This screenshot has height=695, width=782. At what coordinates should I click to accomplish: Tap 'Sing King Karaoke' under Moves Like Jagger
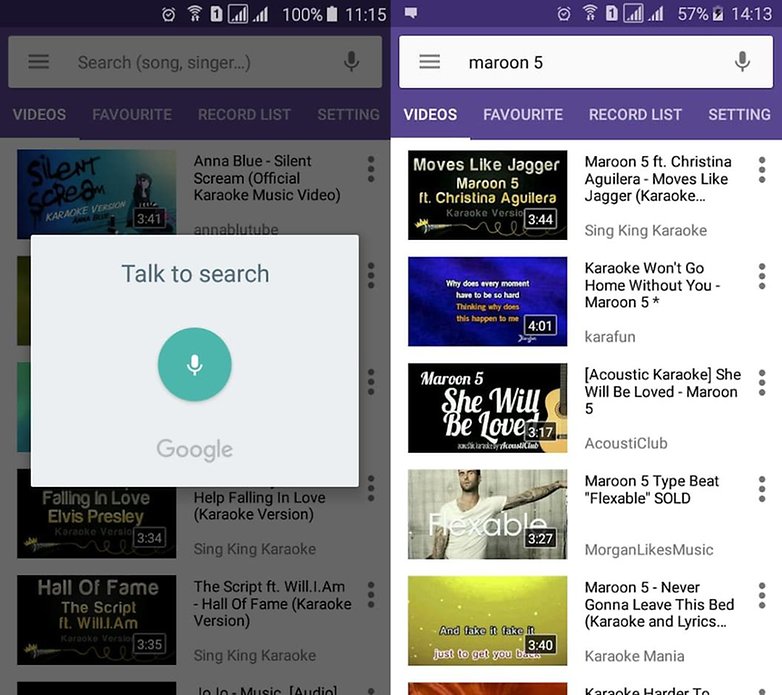[646, 230]
